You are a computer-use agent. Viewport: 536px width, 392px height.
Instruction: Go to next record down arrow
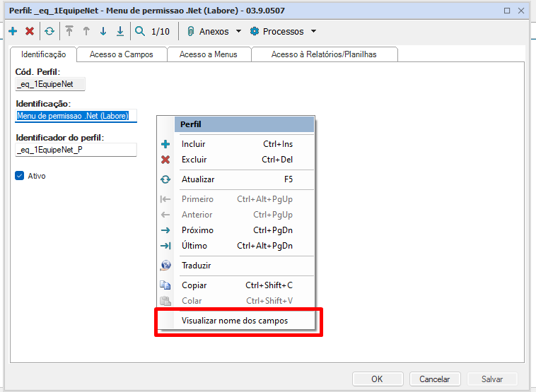click(103, 31)
